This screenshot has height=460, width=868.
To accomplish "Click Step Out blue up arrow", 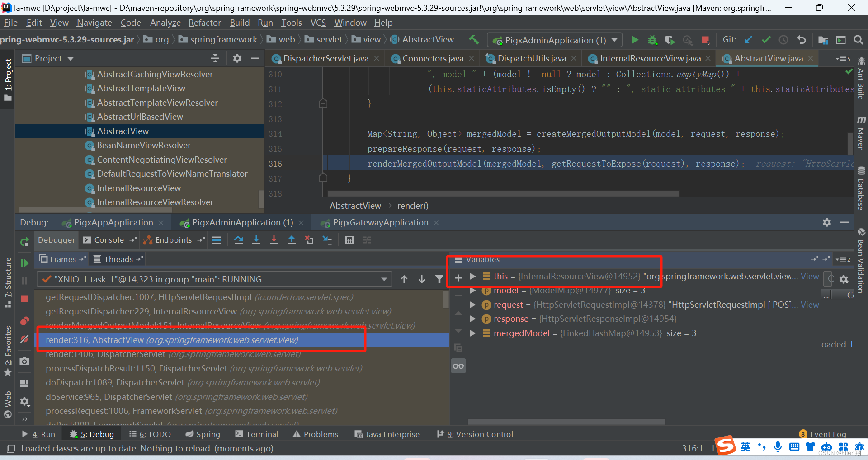I will point(292,240).
